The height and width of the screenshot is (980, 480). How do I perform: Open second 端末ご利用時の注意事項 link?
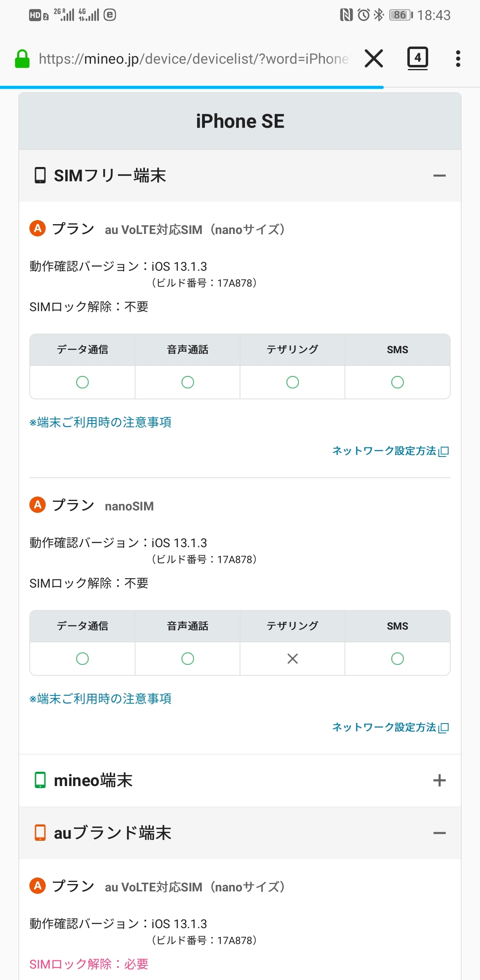(100, 699)
